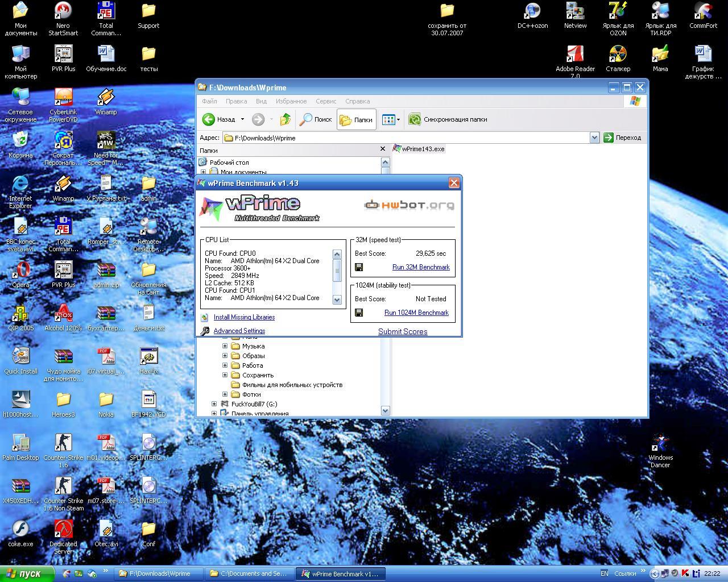Select Рабочий стол in folders tree

(224, 163)
